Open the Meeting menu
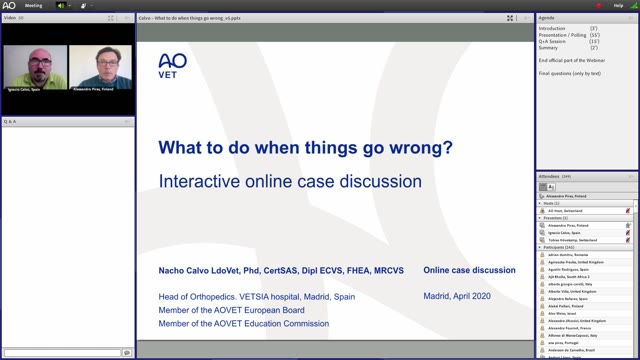 33,6
